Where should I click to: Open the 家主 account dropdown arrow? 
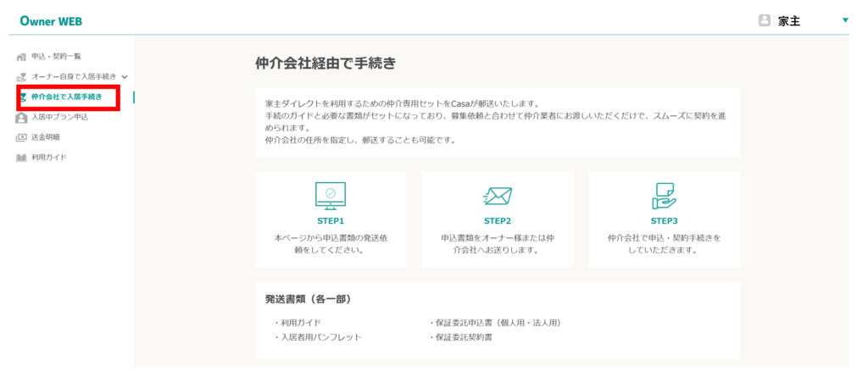point(844,20)
